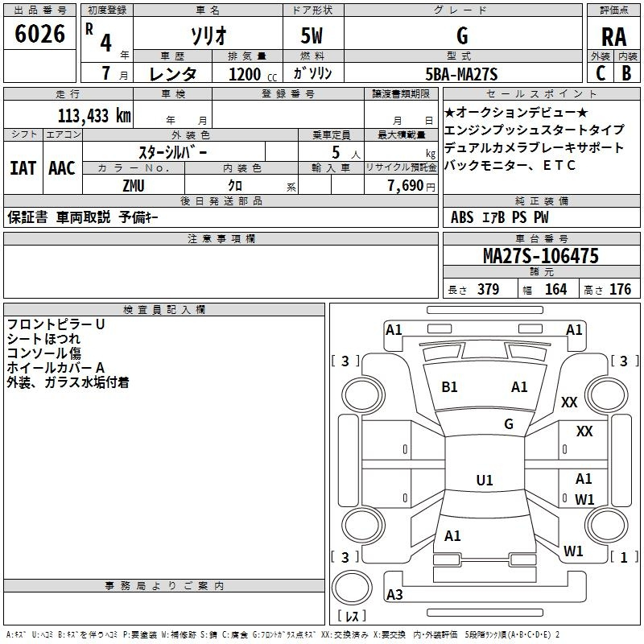
Task: Select the width value 164
Action: 555,290
